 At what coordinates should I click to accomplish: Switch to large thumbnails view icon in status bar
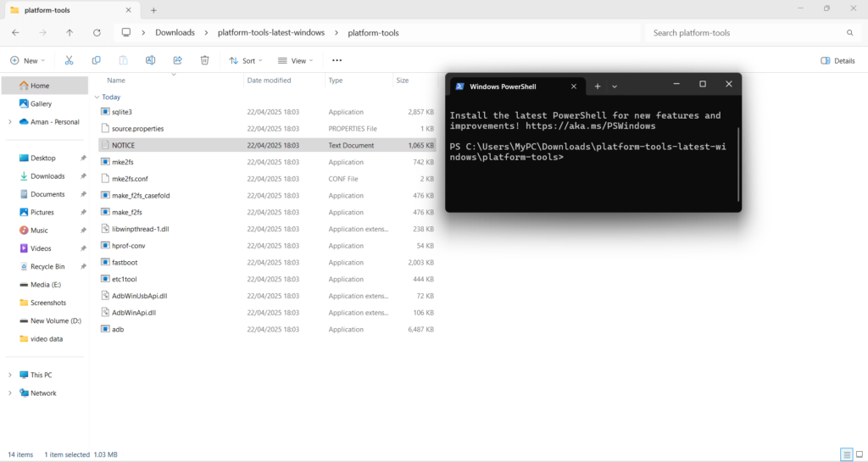(x=860, y=454)
